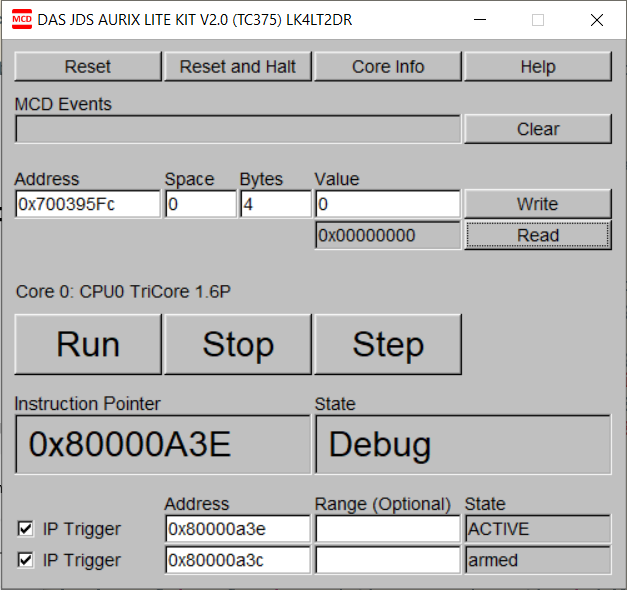Click Core 0: CPU0 TriCore label
Screen dimensions: 627x590
point(123,292)
